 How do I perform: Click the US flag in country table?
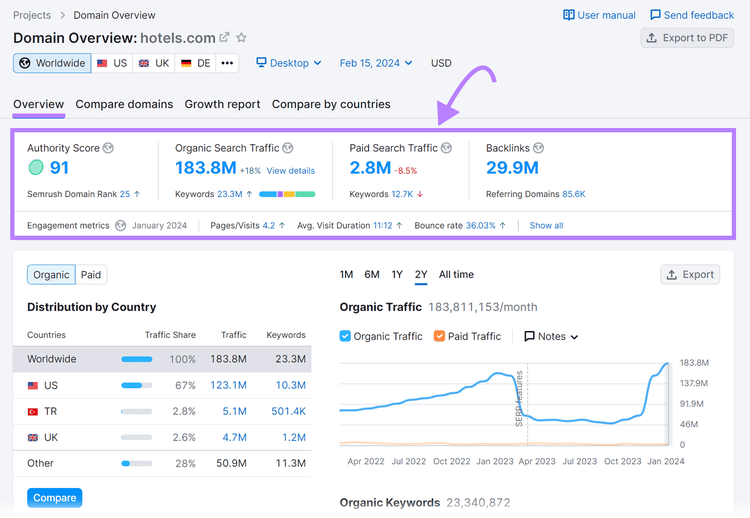[33, 386]
